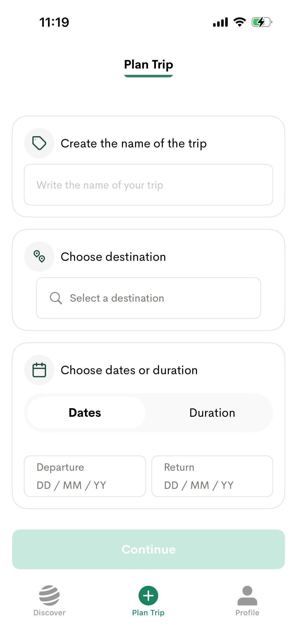Tap the Wi-Fi status icon
Image resolution: width=297 pixels, height=644 pixels.
(240, 22)
